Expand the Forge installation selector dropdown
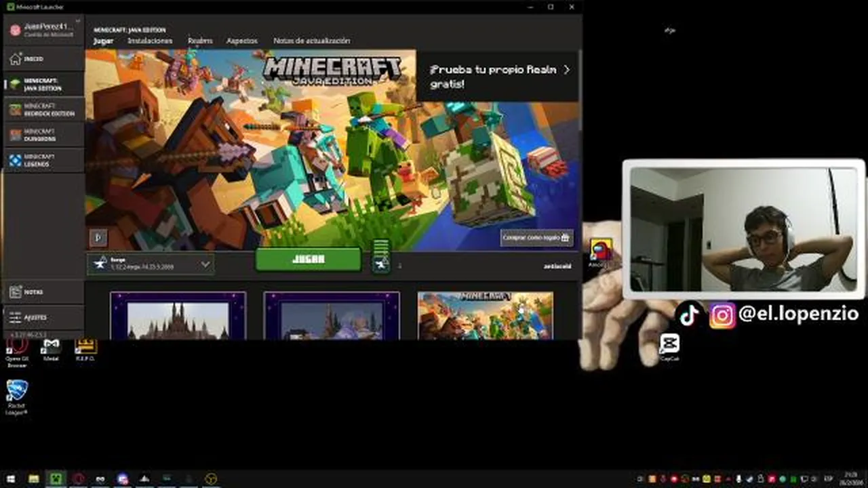This screenshot has height=488, width=868. pyautogui.click(x=151, y=264)
